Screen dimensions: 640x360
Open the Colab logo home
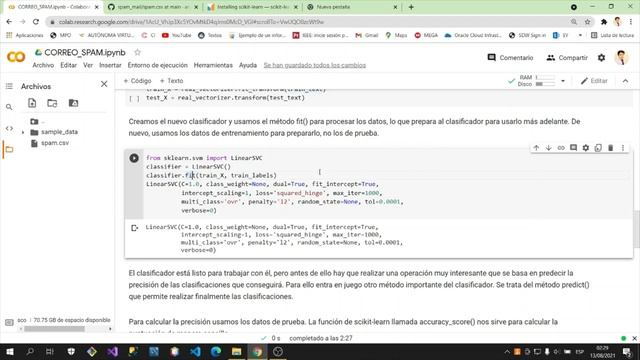coord(16,57)
